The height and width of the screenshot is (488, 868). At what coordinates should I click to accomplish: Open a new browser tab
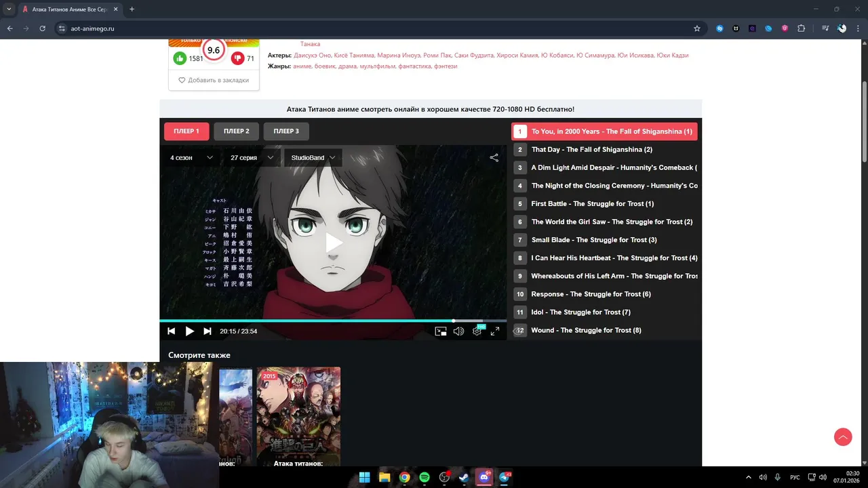132,9
